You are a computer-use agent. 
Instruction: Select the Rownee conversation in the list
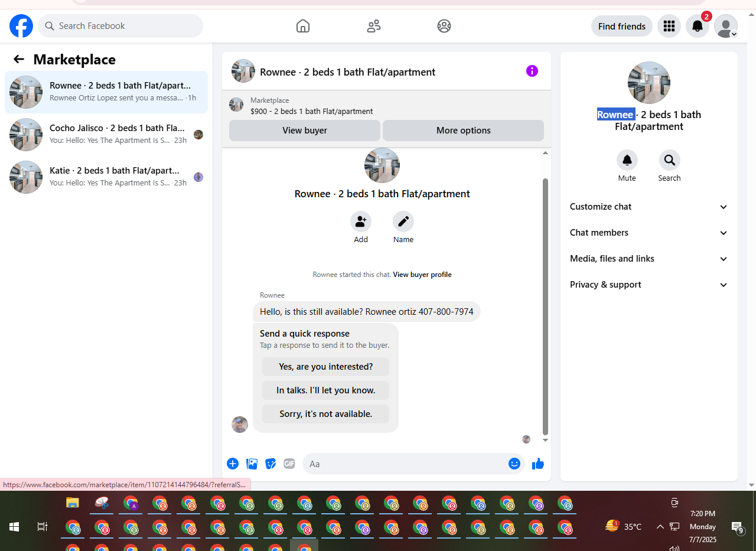pos(106,92)
